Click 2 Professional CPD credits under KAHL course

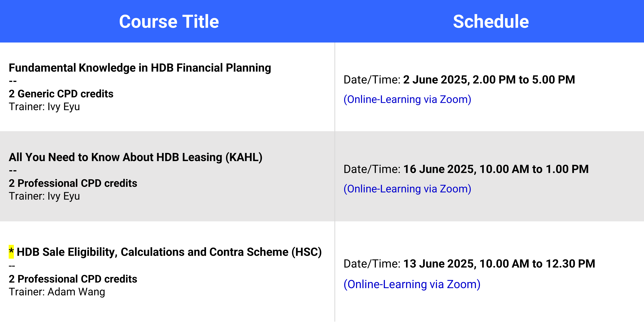[73, 183]
